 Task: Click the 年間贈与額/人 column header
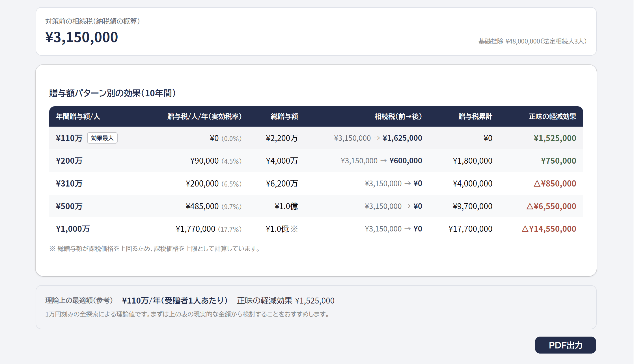click(78, 116)
